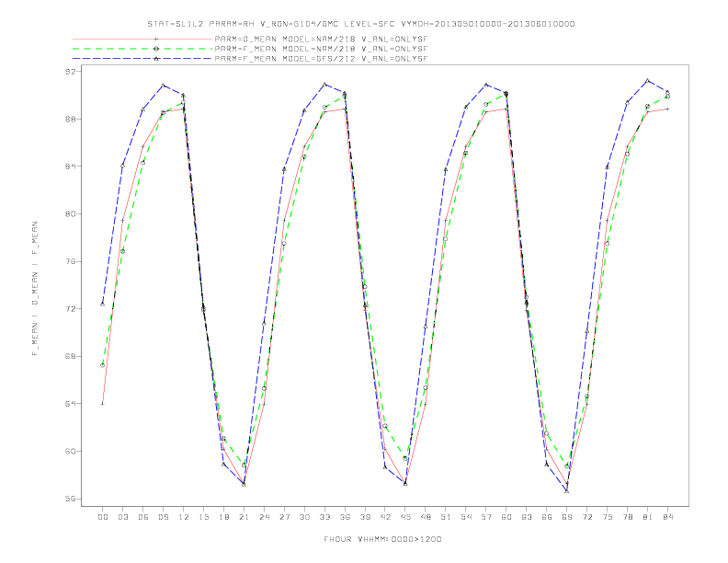Click green circle data point at hour 84

pos(667,97)
